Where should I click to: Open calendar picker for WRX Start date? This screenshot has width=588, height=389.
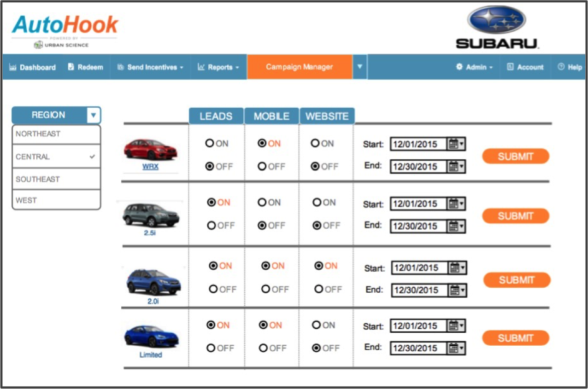click(x=456, y=144)
